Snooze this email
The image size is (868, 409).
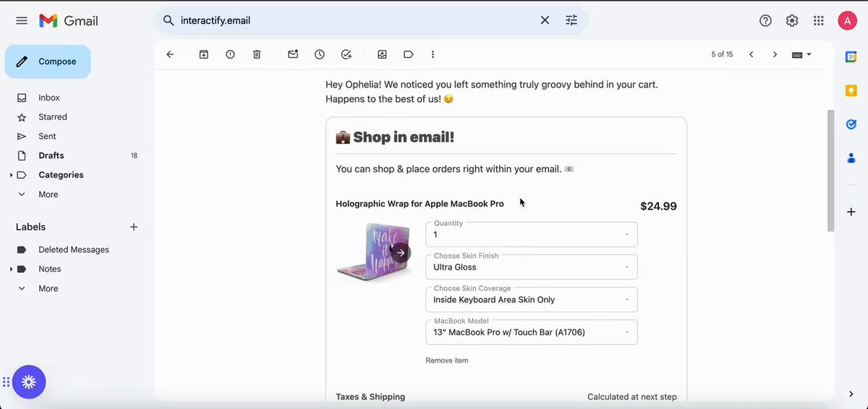pos(320,54)
